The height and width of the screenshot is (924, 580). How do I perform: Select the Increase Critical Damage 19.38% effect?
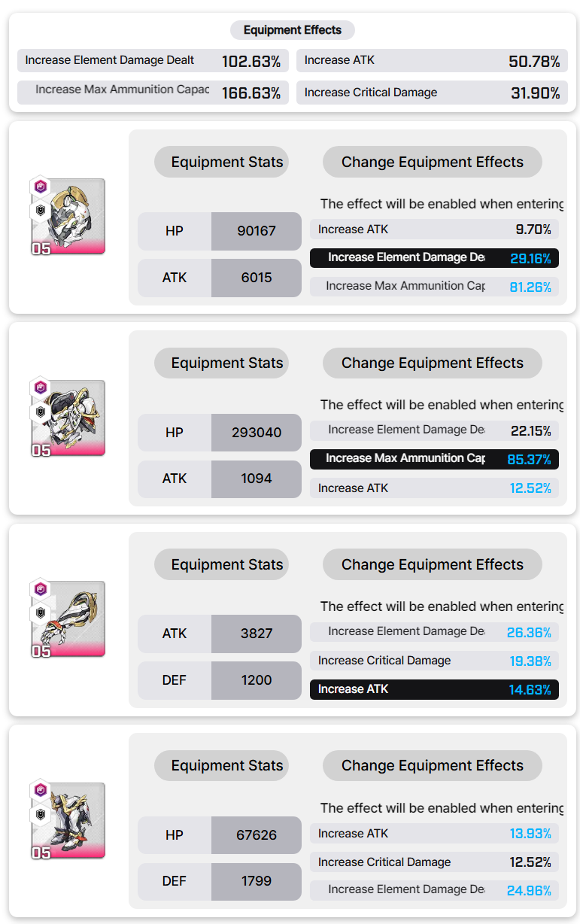point(434,661)
